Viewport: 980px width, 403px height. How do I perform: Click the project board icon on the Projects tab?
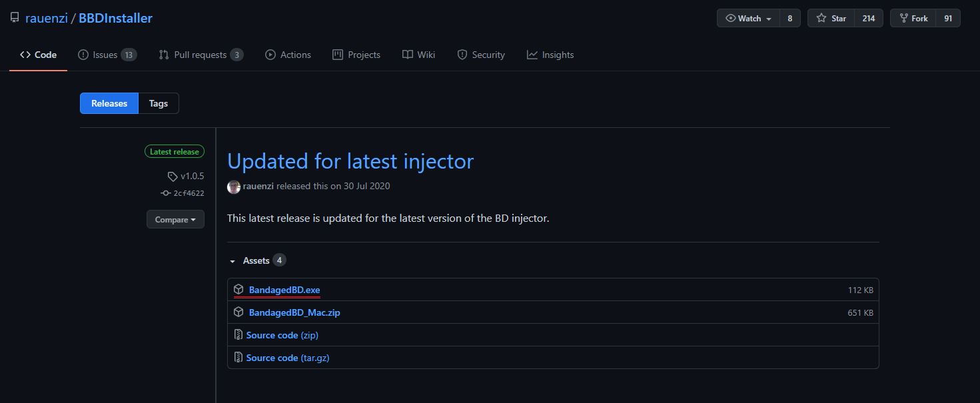coord(338,55)
